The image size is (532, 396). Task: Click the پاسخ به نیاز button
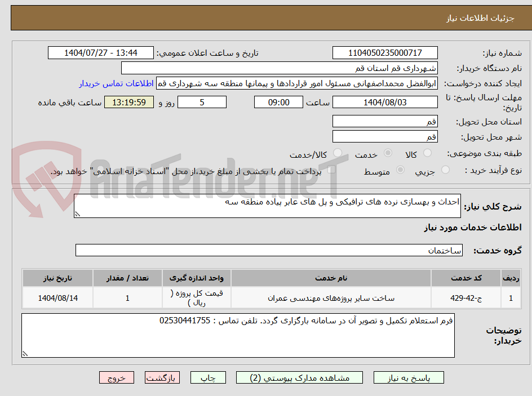tap(409, 377)
